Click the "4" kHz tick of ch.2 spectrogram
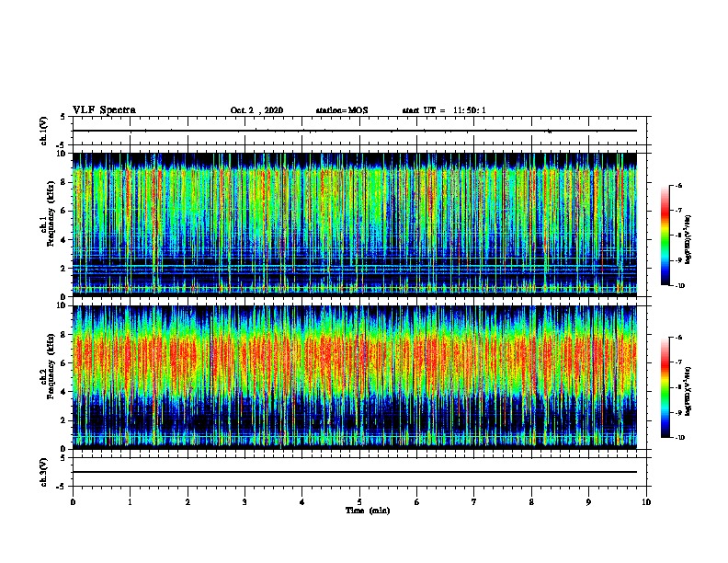Screen dimensions: 728x563 [64, 392]
